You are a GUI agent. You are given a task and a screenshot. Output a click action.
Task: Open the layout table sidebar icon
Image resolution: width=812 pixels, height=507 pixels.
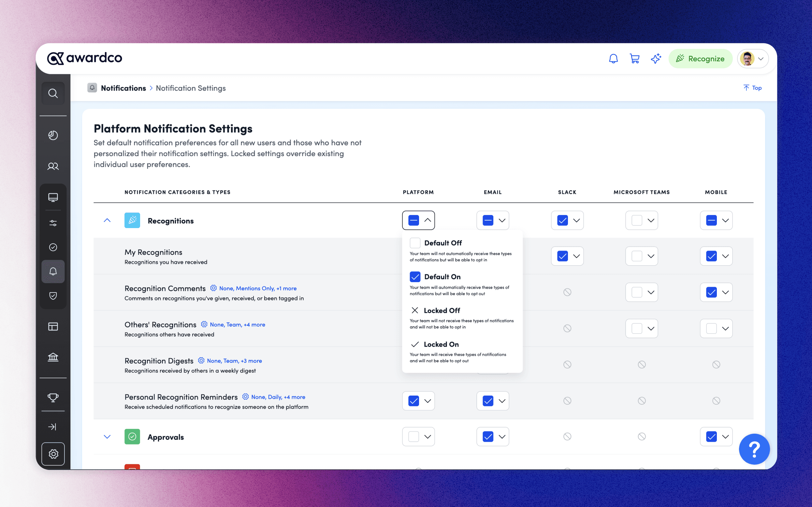point(53,326)
